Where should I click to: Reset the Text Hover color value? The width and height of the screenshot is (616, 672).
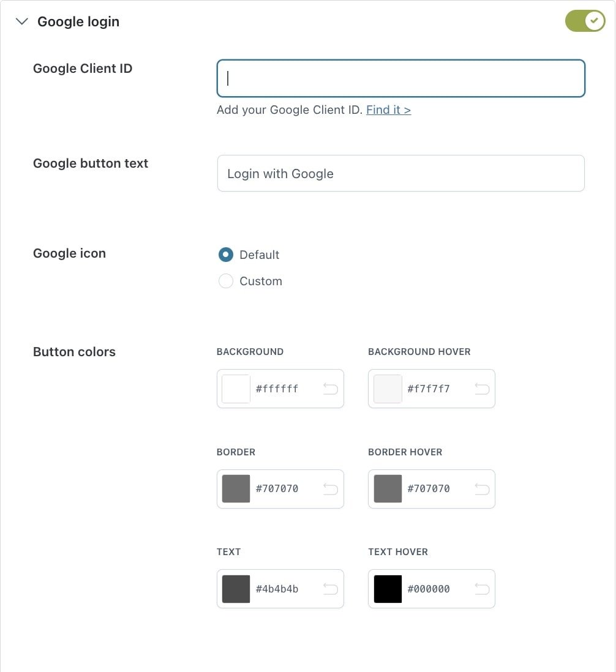(482, 589)
